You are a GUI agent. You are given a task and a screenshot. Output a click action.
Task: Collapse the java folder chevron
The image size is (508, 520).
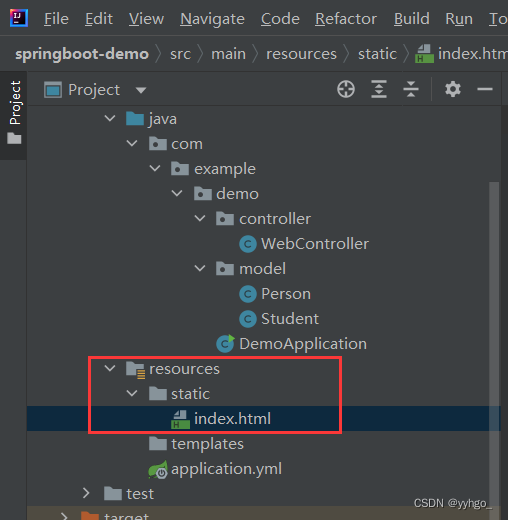coord(110,118)
